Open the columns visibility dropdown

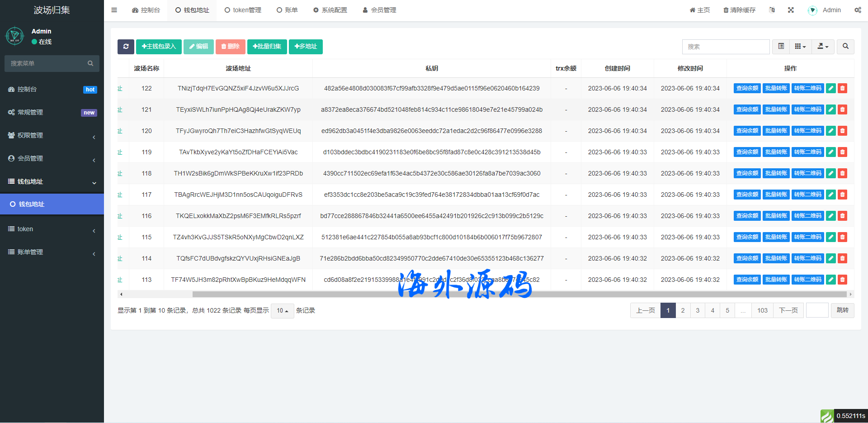(800, 47)
